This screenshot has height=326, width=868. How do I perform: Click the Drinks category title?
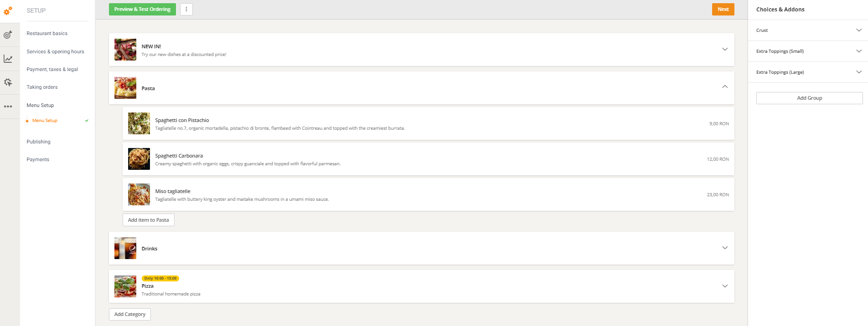pyautogui.click(x=150, y=249)
